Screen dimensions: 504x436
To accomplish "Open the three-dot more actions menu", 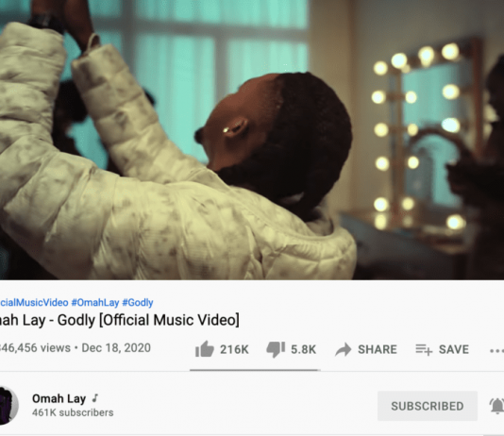I will click(497, 351).
